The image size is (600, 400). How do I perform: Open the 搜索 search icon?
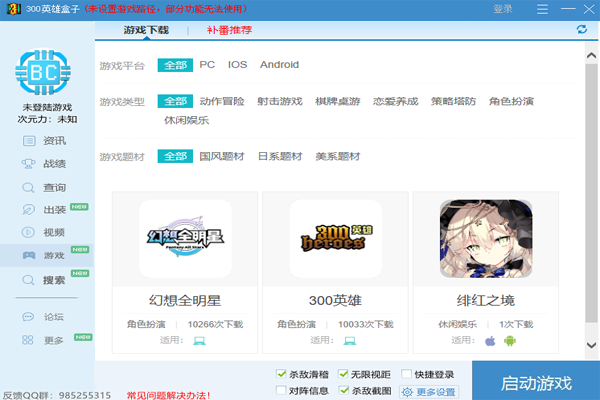coord(28,280)
